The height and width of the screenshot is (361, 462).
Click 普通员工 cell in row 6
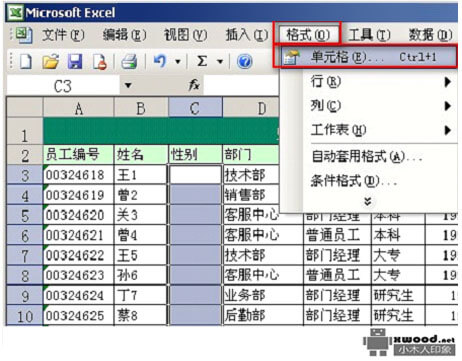337,235
